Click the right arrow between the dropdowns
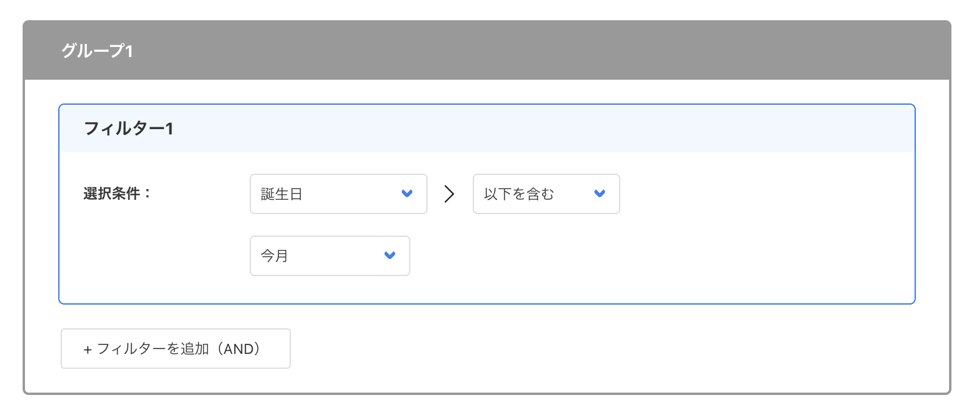The height and width of the screenshot is (414, 980). click(x=450, y=194)
